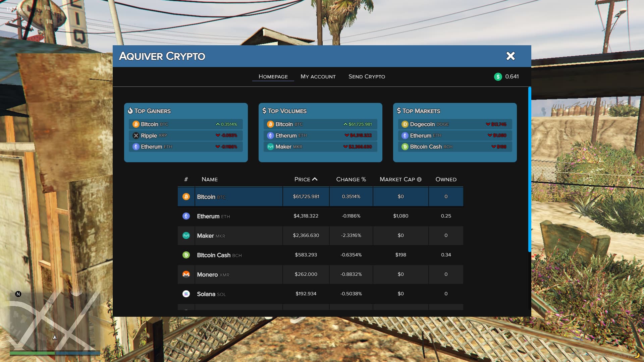Click Monero price $262.000 cell
Viewport: 644px width, 362px height.
click(x=306, y=274)
